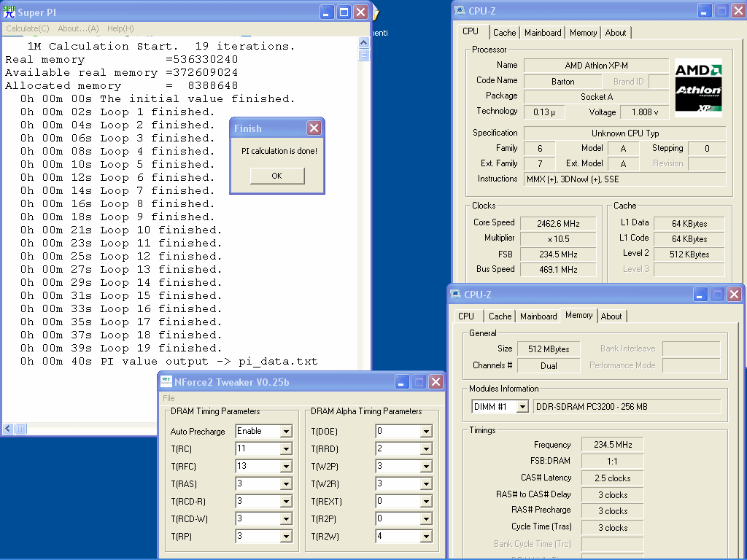747x560 pixels.
Task: Expand the T(DOE) dropdown
Action: point(426,432)
